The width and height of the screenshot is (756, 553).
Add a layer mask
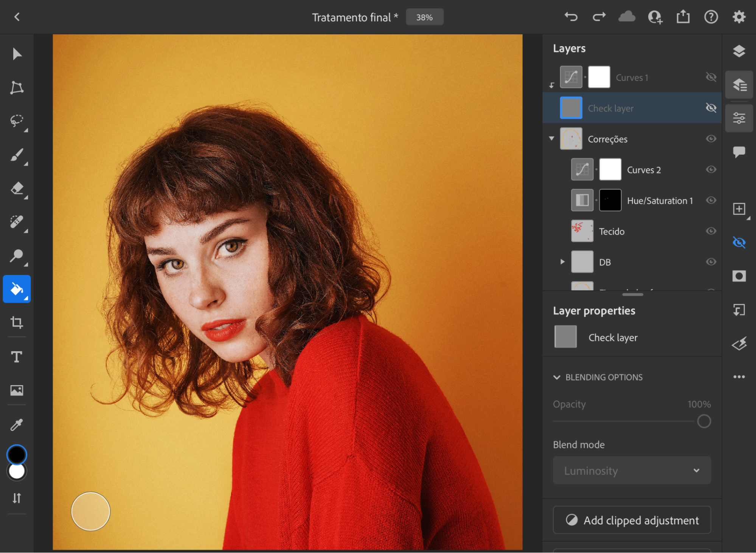point(739,276)
